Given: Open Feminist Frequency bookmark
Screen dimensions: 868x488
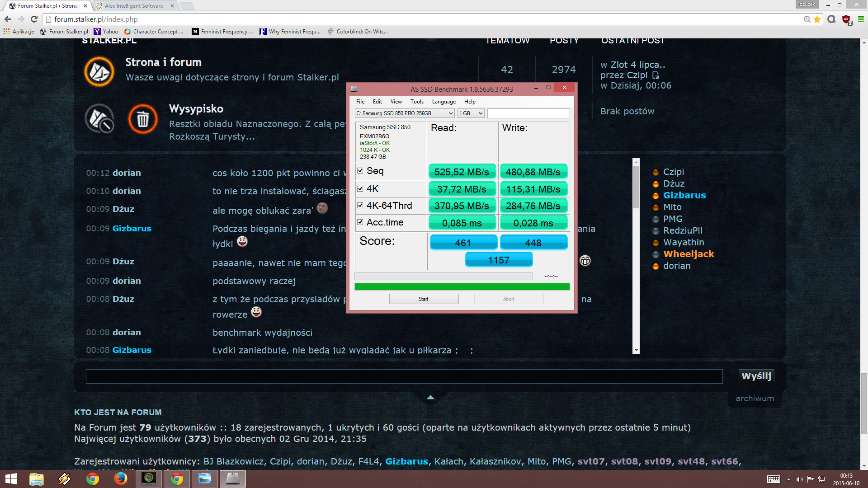Looking at the screenshot, I should click(x=222, y=32).
